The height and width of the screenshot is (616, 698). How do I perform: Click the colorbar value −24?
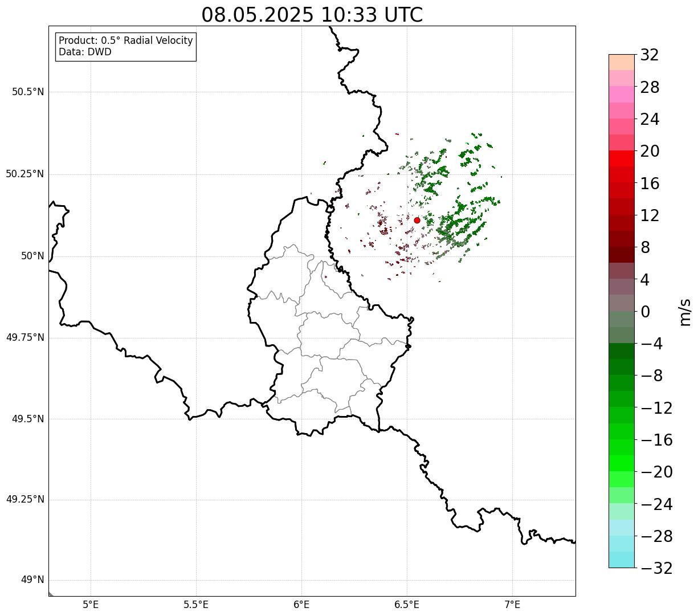tap(656, 504)
